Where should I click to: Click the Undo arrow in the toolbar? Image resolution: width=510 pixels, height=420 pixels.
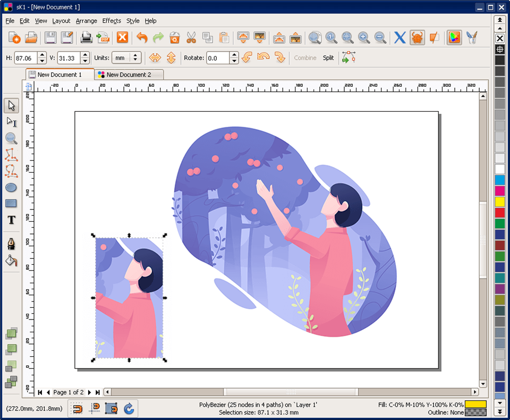(x=142, y=38)
